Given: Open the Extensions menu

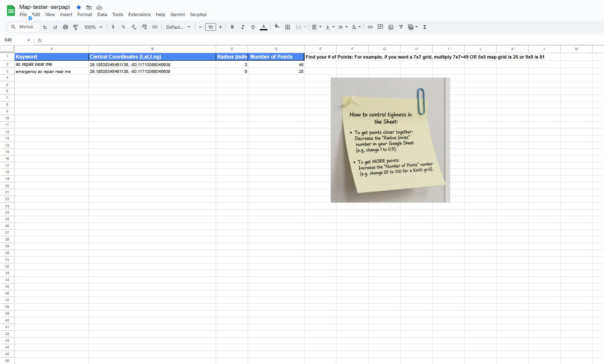Looking at the screenshot, I should coord(139,14).
